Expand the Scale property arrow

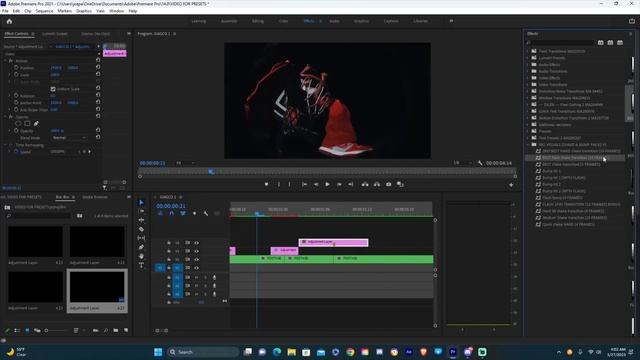10,75
